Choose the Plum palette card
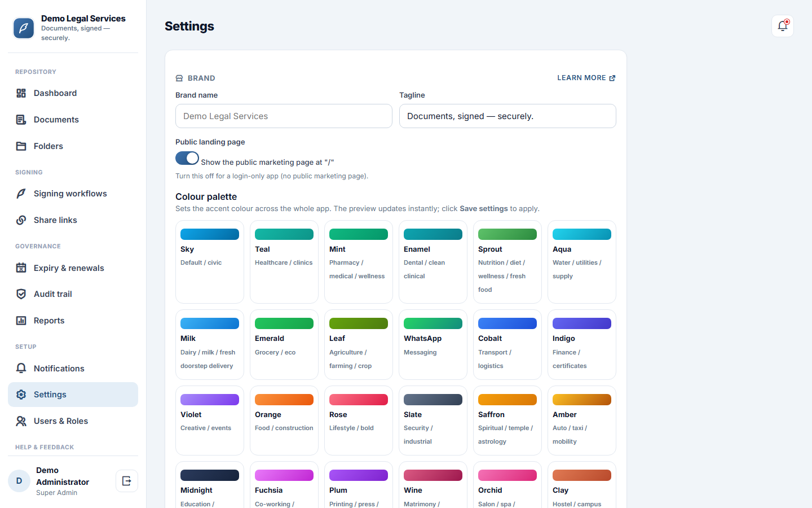 pos(359,485)
